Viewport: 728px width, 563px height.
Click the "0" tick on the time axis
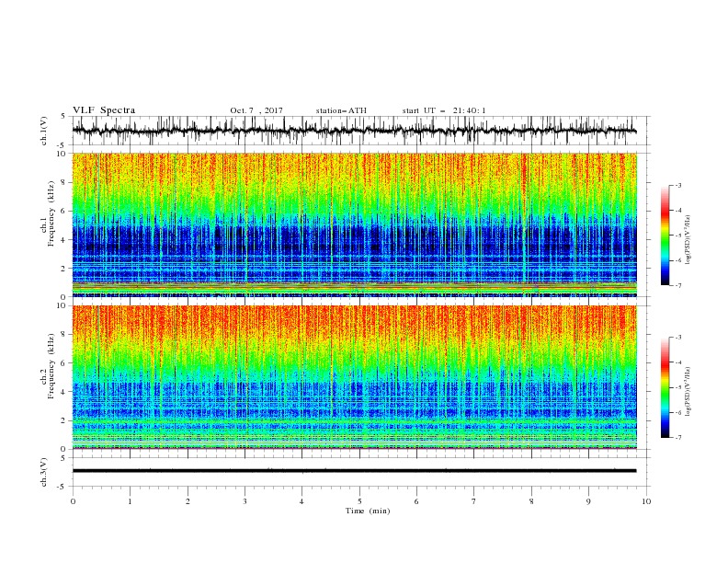point(73,501)
